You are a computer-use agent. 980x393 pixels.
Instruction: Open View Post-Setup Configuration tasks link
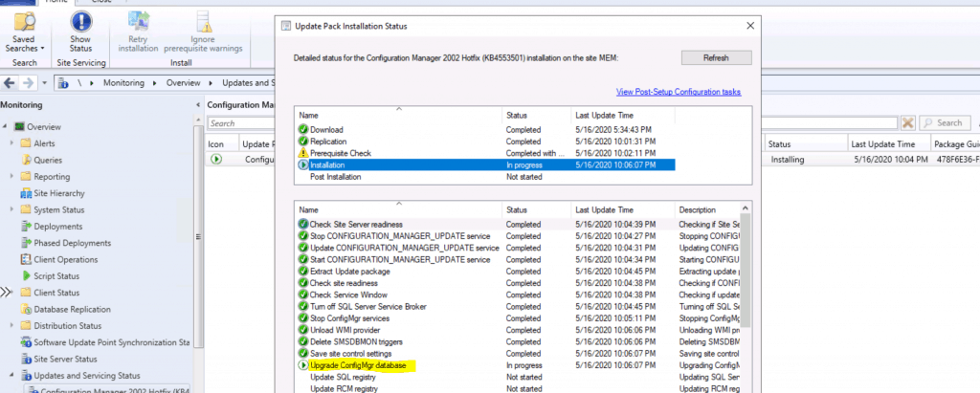679,92
